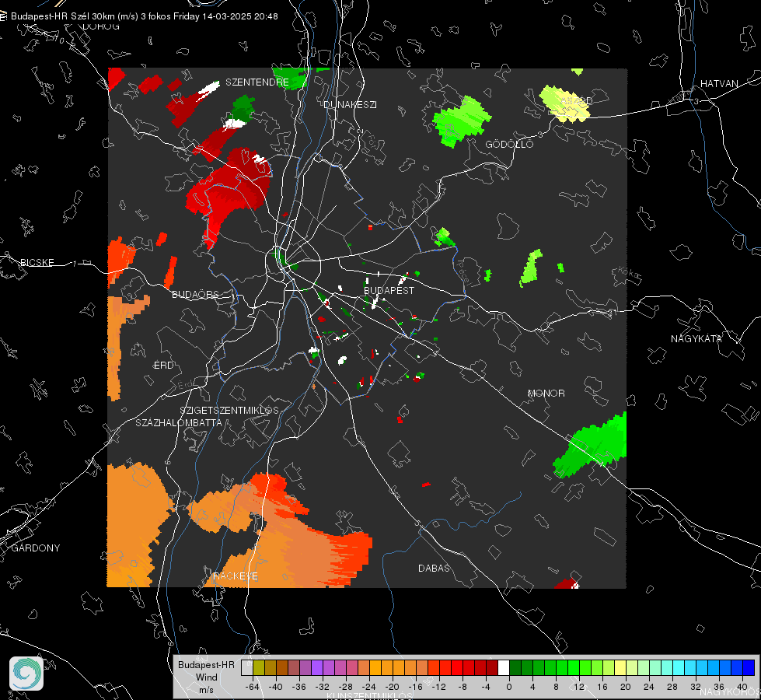Click the BICSKE town label
The image size is (761, 700).
tap(37, 262)
